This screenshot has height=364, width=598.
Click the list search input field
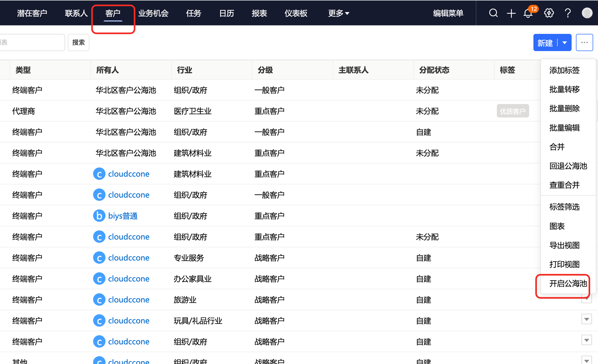32,42
